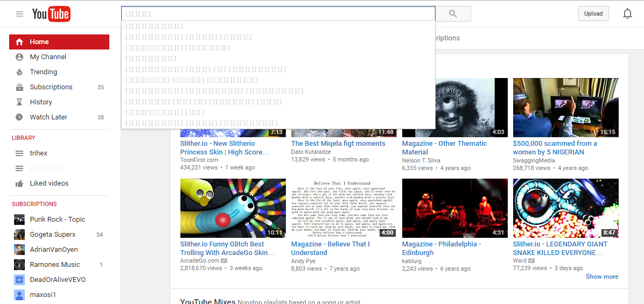The width and height of the screenshot is (644, 304).
Task: Click the Subscriptions stack icon
Action: click(x=19, y=87)
